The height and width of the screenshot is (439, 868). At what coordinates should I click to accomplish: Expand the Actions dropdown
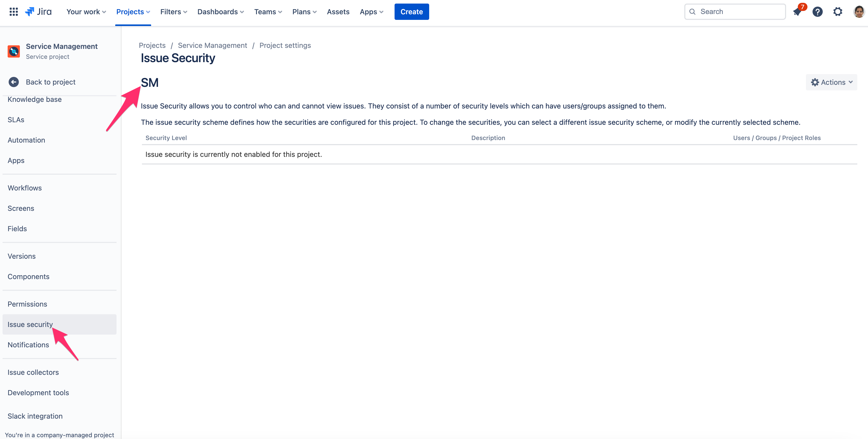[831, 82]
